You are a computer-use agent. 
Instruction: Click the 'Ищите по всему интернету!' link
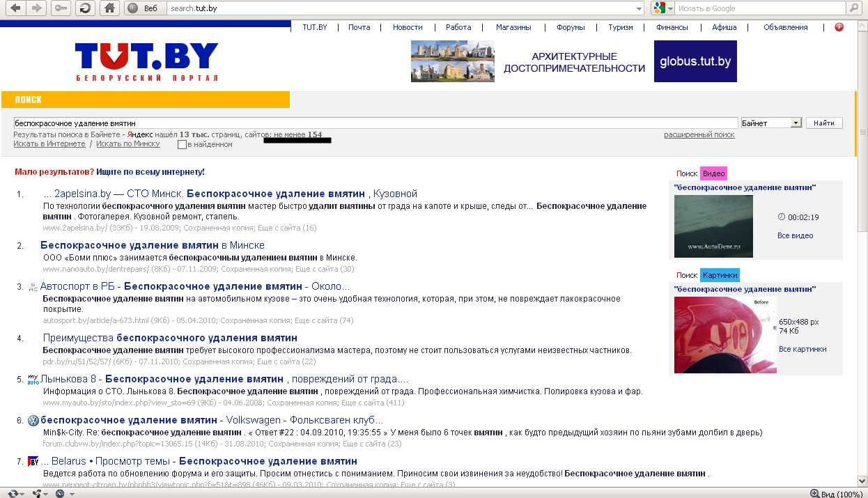click(150, 171)
